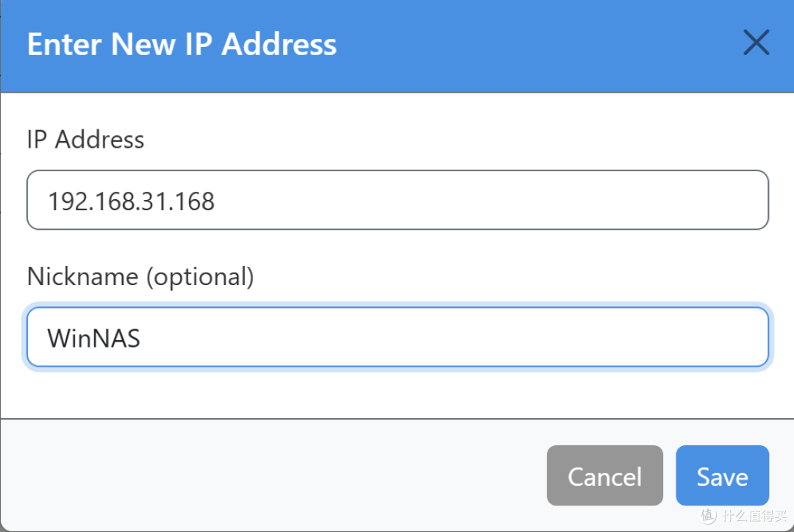794x532 pixels.
Task: Close the Enter New IP Address dialog
Action: coord(756,44)
